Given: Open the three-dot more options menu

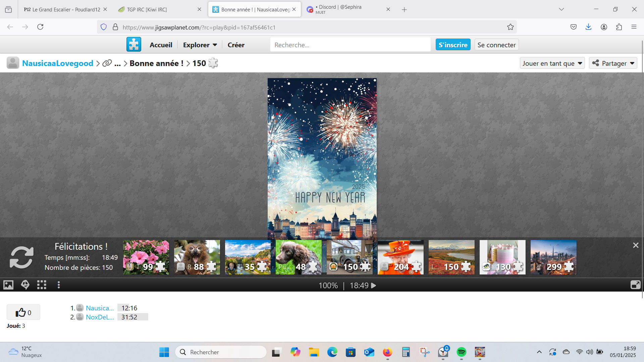Looking at the screenshot, I should [59, 285].
